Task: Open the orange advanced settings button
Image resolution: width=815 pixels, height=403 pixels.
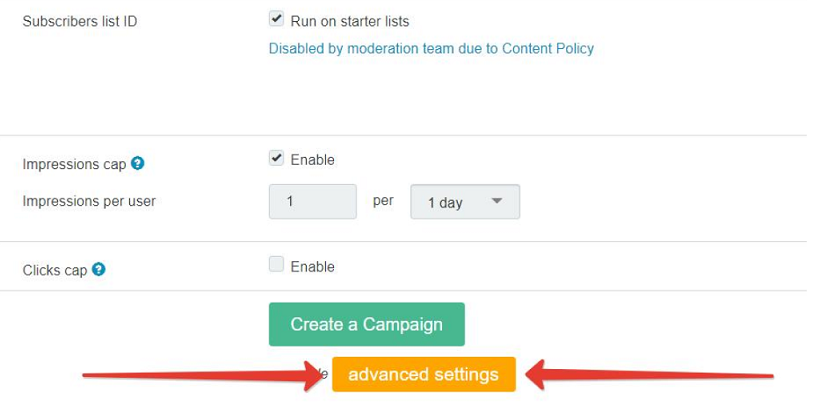Action: click(424, 374)
